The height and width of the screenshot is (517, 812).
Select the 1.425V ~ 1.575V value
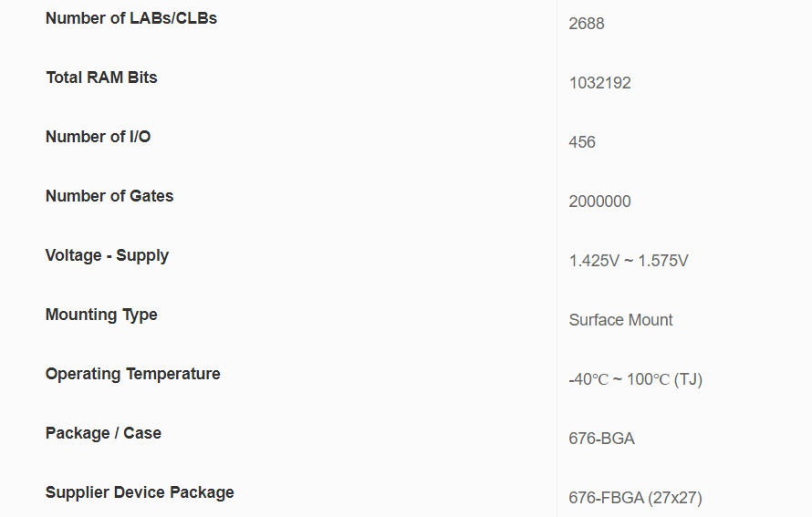click(x=629, y=261)
